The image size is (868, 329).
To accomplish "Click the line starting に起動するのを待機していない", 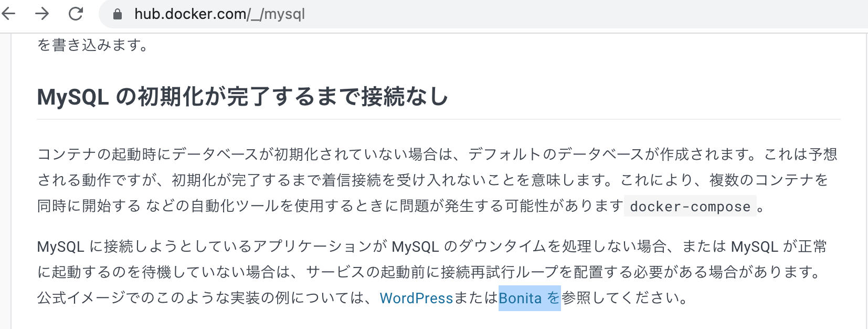I will pos(429,272).
